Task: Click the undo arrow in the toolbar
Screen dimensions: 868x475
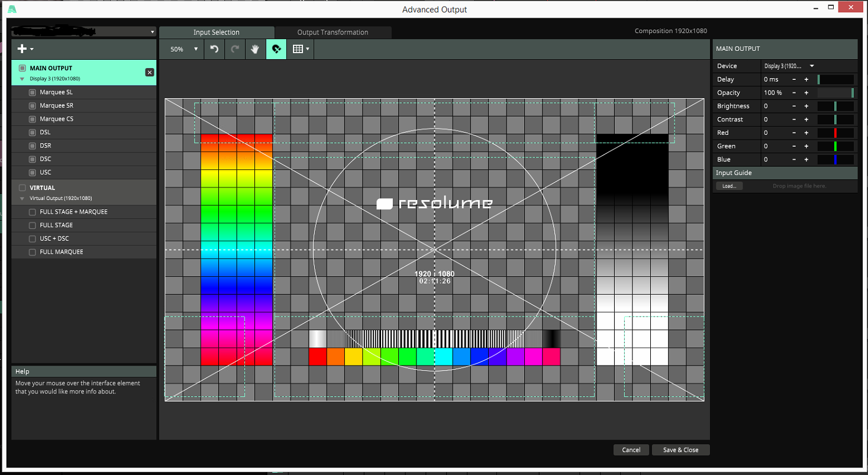Action: coord(214,49)
